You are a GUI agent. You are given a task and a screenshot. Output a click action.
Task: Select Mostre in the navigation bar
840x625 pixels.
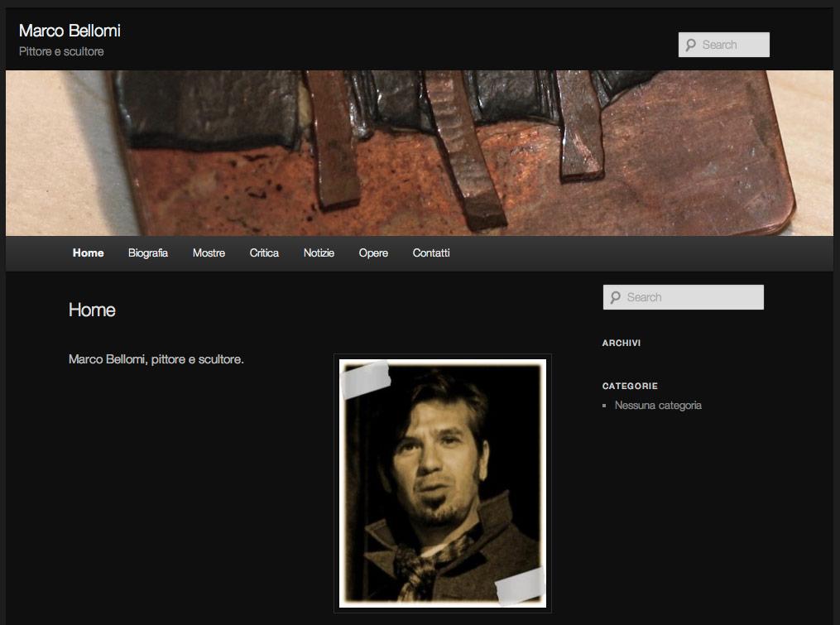tap(209, 253)
